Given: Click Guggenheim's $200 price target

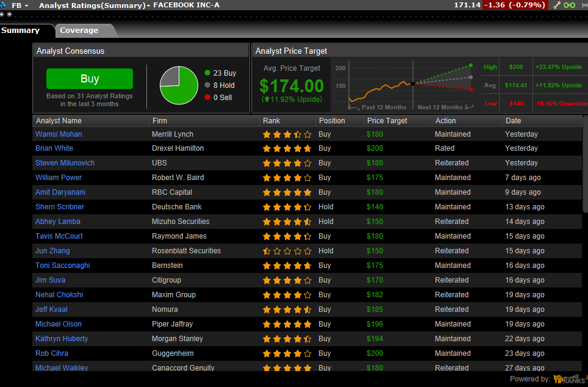Looking at the screenshot, I should [x=375, y=353].
